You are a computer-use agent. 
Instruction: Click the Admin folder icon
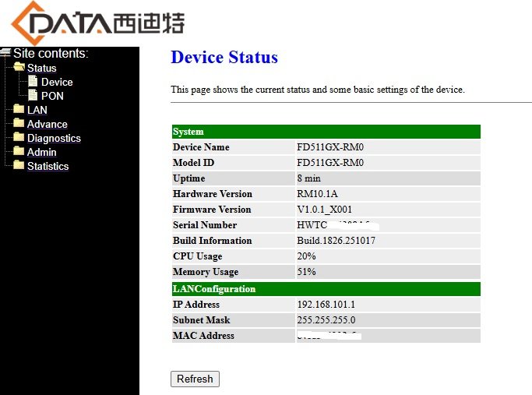point(19,151)
